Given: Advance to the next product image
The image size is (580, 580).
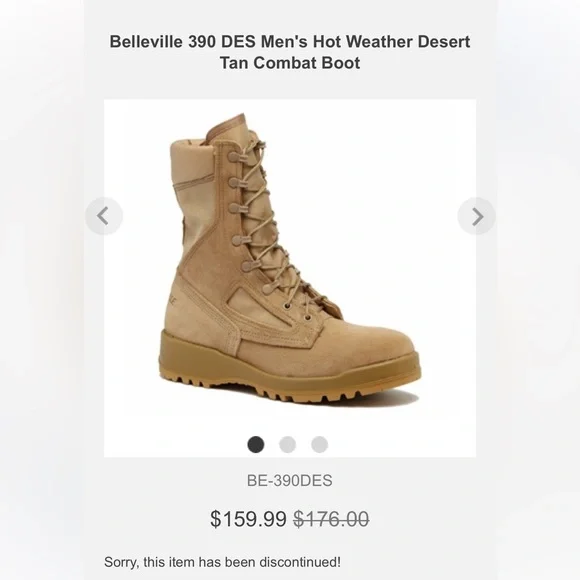Looking at the screenshot, I should pyautogui.click(x=476, y=216).
